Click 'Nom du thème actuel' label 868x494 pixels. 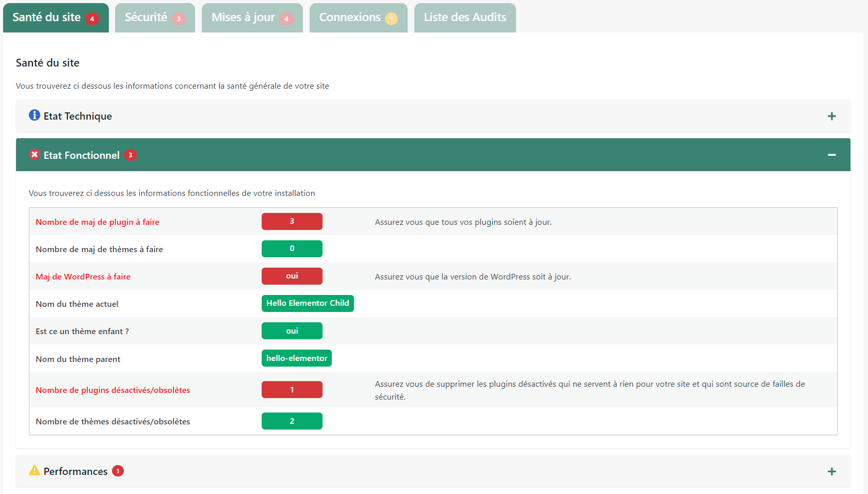pos(77,304)
